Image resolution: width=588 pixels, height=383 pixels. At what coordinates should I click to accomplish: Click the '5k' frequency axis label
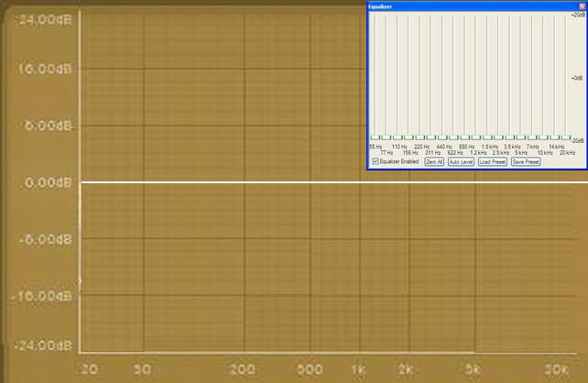pos(472,369)
